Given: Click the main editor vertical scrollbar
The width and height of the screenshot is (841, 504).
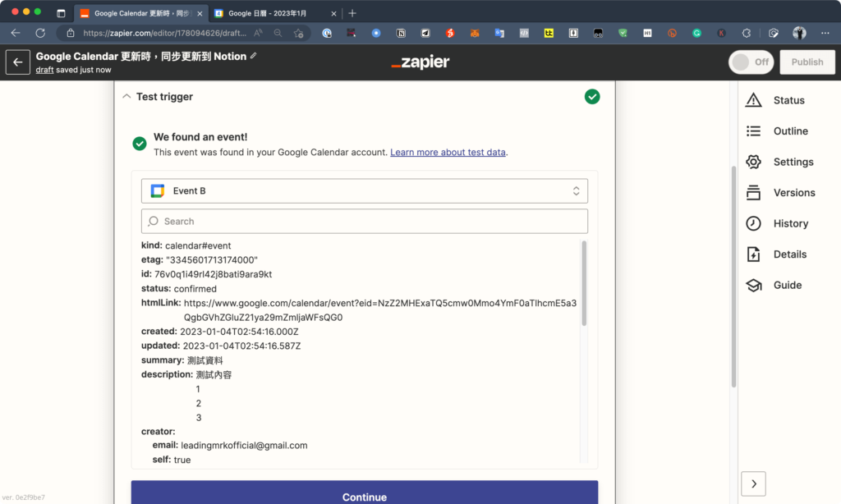Looking at the screenshot, I should coord(733,277).
